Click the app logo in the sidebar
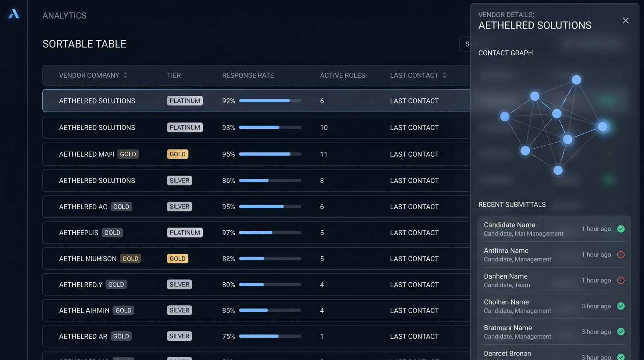The image size is (644, 360). 14,14
